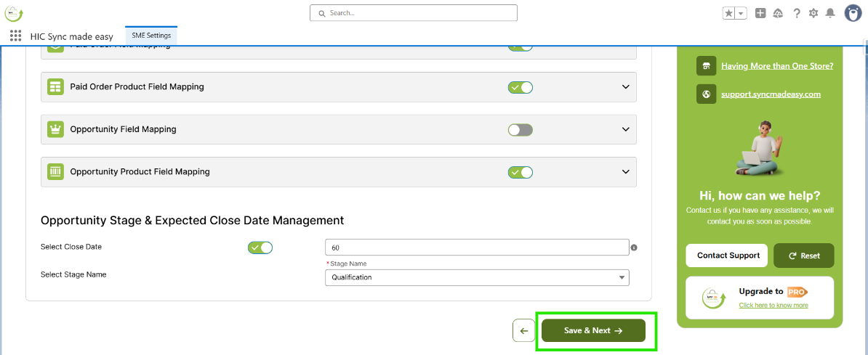Image resolution: width=868 pixels, height=355 pixels.
Task: Open the setup gear icon
Action: coord(813,13)
